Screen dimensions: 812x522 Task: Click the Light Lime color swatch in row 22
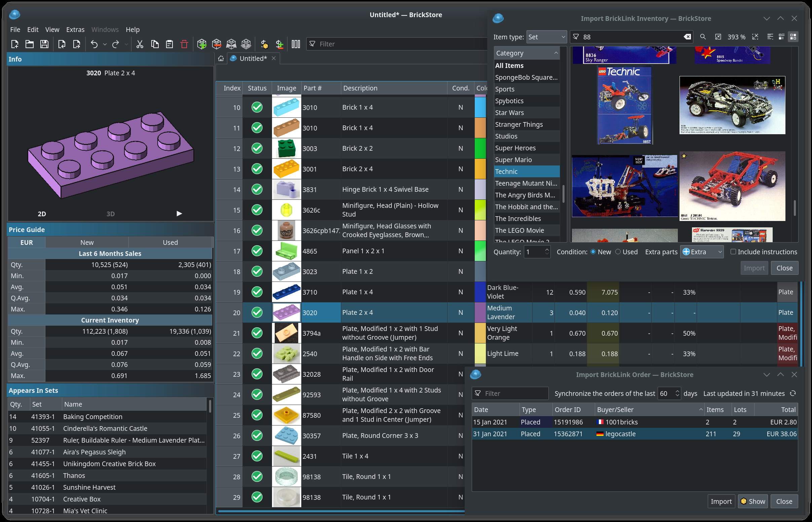click(x=480, y=353)
